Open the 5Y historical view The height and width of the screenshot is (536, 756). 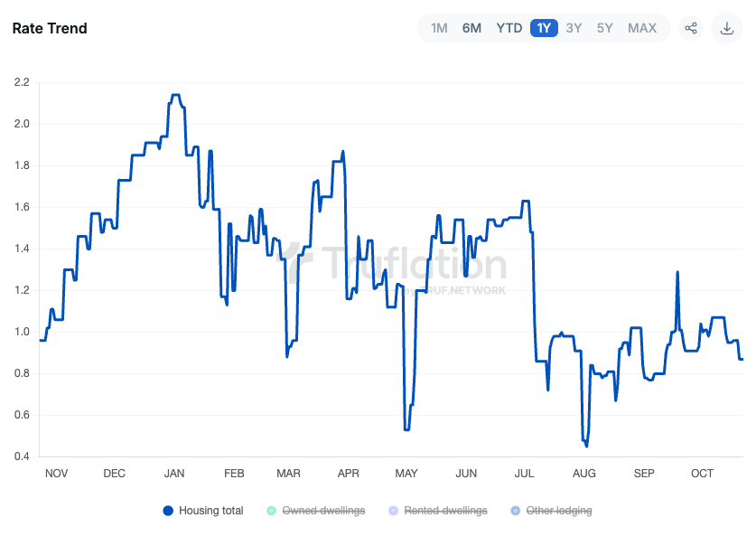point(604,28)
